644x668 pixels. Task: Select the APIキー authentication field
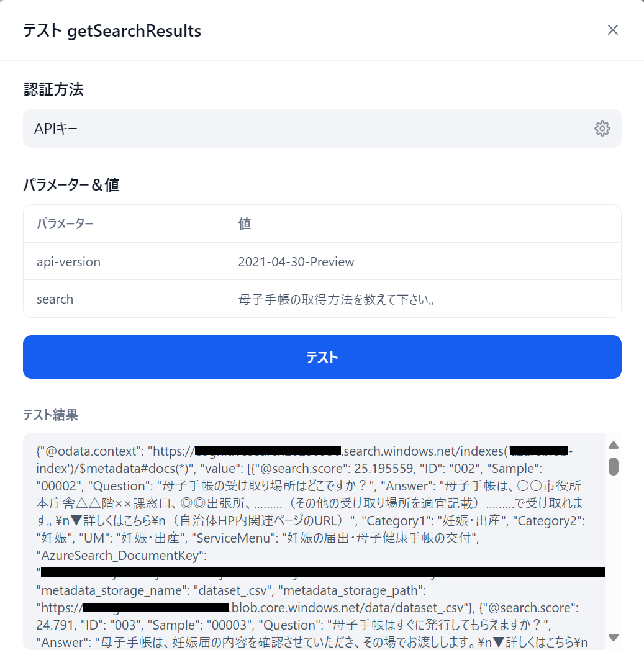[x=322, y=129]
